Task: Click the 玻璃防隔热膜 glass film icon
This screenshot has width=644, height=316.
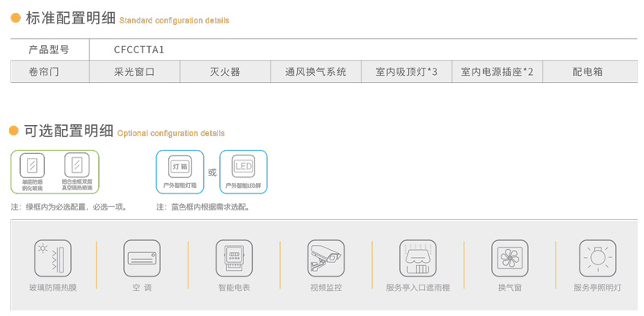Action: coord(52,259)
